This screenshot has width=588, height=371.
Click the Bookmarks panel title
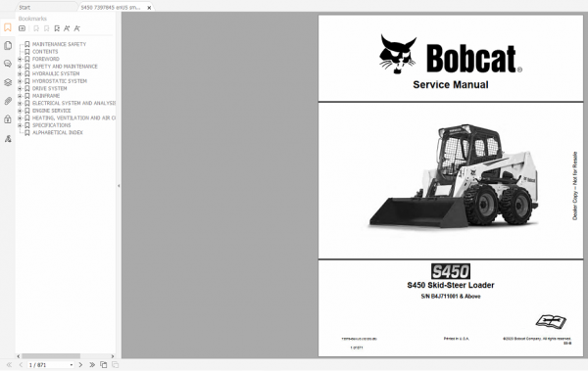pyautogui.click(x=32, y=19)
